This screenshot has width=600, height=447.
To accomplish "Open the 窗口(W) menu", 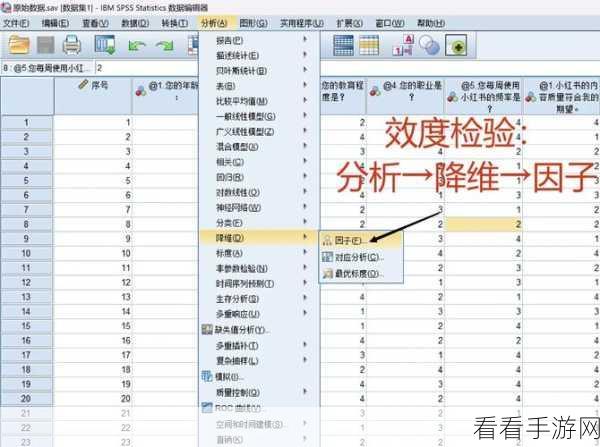I will click(390, 23).
